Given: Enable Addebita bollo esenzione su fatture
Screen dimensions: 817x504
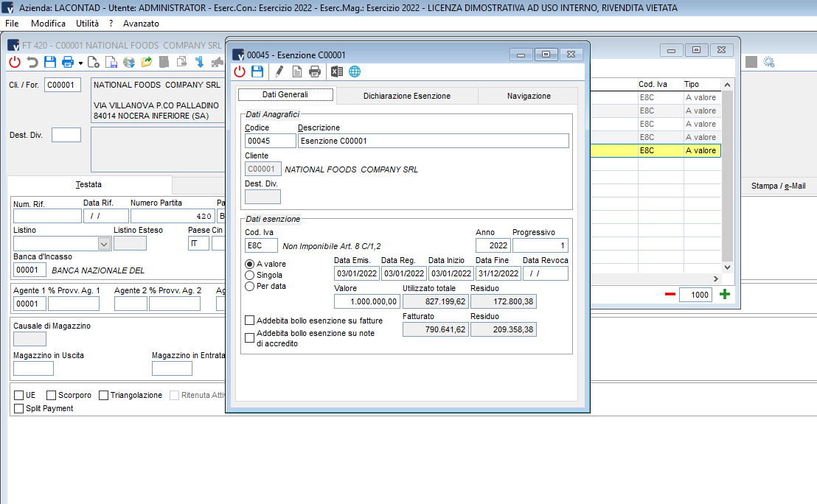Looking at the screenshot, I should point(249,321).
